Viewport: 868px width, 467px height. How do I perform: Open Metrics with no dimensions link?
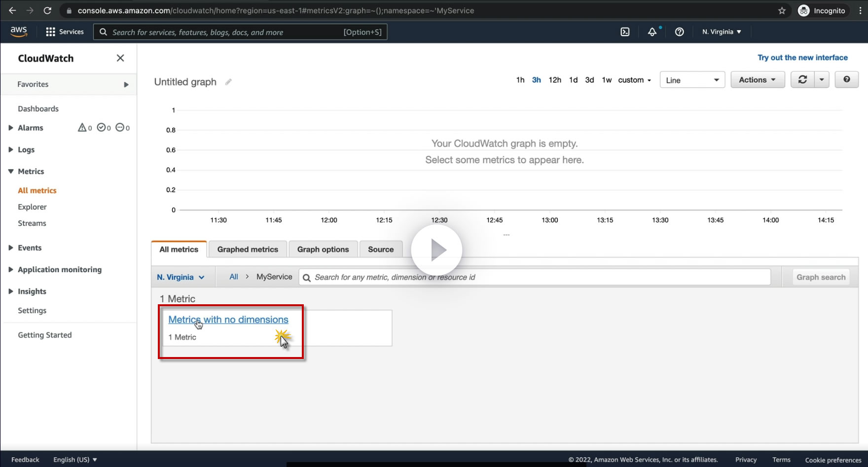click(x=228, y=320)
